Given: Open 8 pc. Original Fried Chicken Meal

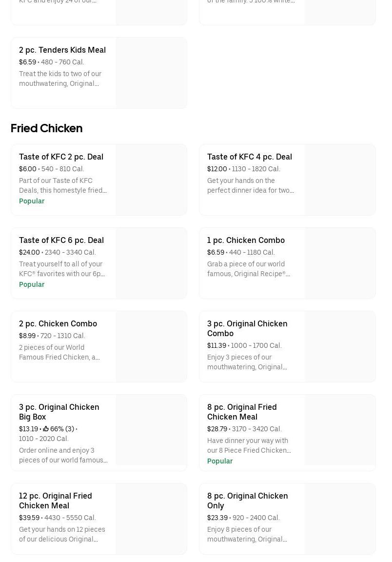Looking at the screenshot, I should [242, 412].
